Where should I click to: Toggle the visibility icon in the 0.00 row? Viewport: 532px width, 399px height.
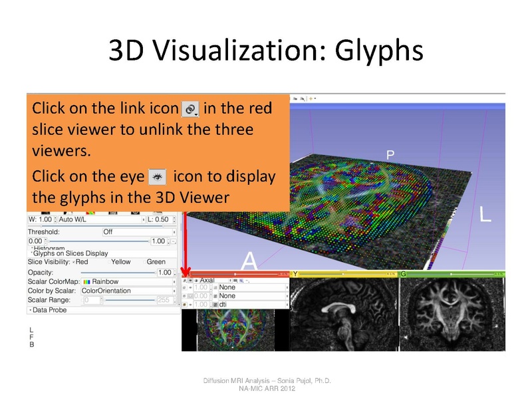click(190, 296)
